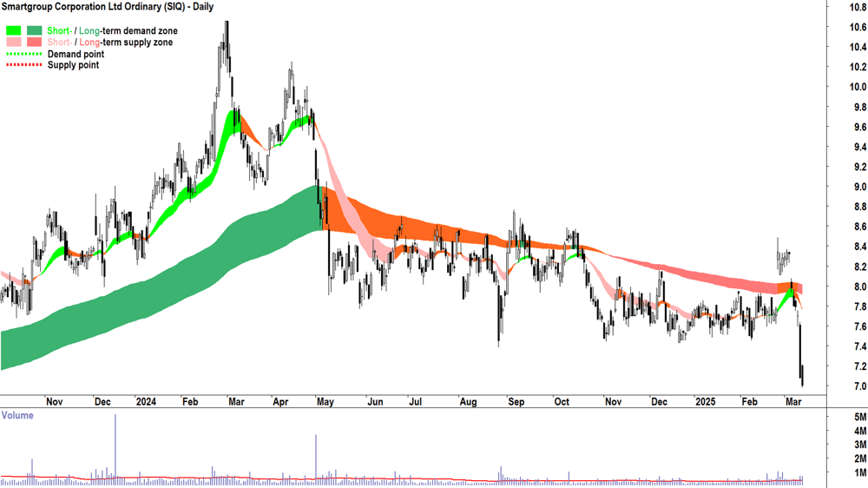Click the chart title 'Smartgroup Corporation Ltd Ordinary (SIQ) - Daily'
Screen dimensions: 868x488
coord(108,7)
